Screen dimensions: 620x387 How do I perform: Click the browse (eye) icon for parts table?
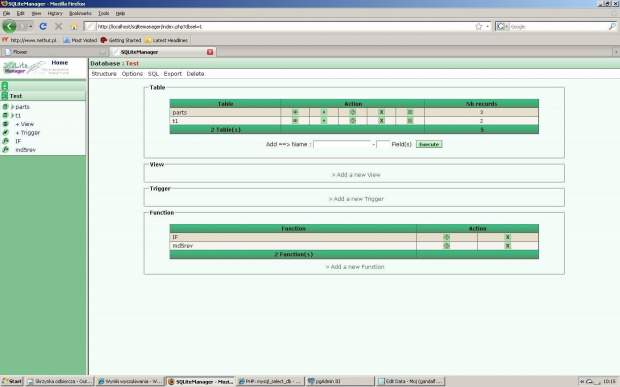coord(295,112)
